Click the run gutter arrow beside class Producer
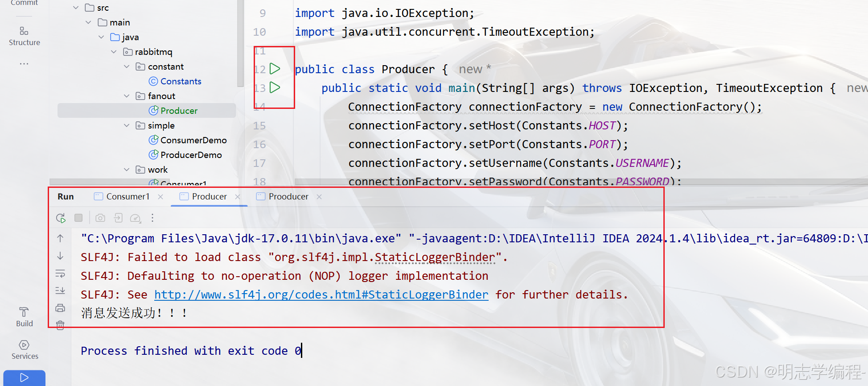This screenshot has height=386, width=868. [x=275, y=69]
